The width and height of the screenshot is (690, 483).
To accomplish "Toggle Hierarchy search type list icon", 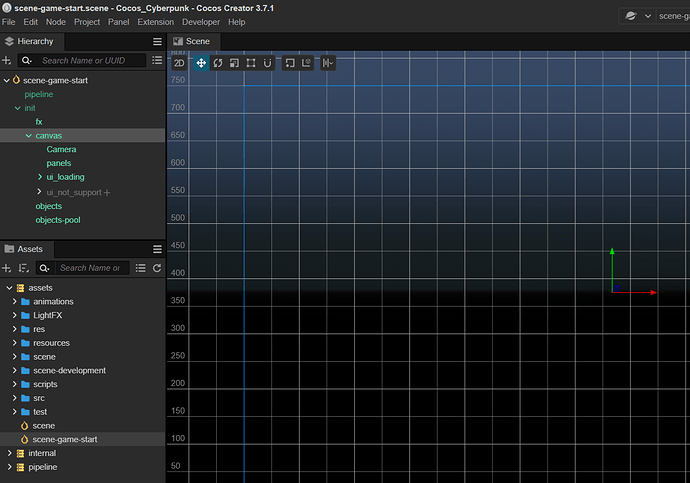I will tap(157, 60).
